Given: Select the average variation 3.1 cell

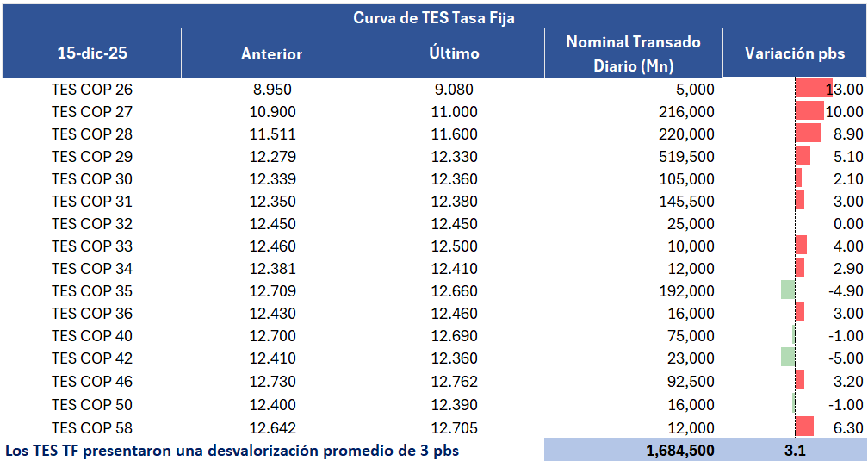Looking at the screenshot, I should pyautogui.click(x=794, y=451).
